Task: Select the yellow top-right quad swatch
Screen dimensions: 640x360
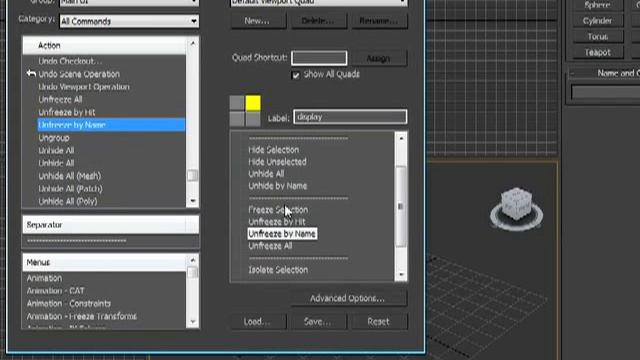Action: tap(253, 103)
